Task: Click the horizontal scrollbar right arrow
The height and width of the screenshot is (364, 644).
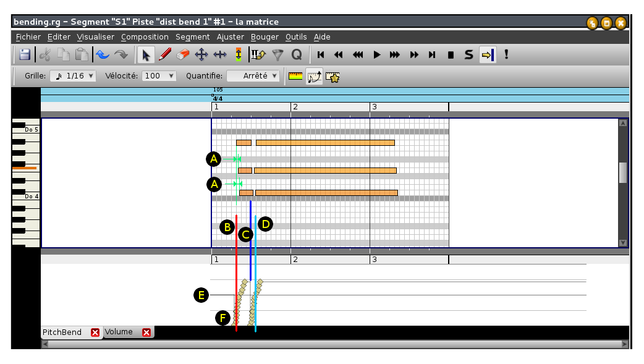Action: (x=625, y=344)
